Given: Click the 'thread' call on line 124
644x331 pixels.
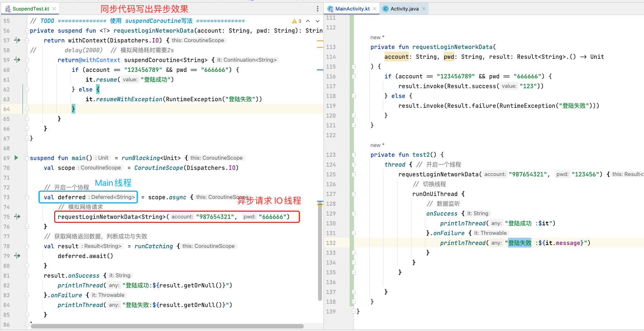Looking at the screenshot, I should (395, 164).
